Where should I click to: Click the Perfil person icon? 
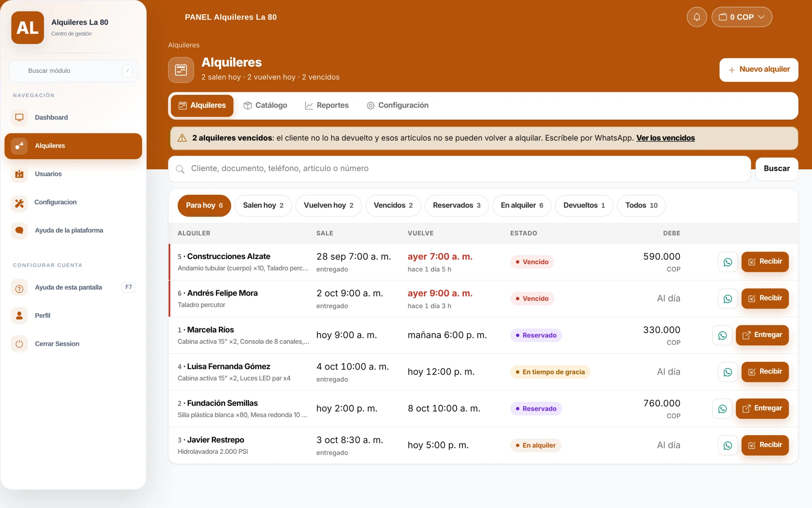pos(19,316)
